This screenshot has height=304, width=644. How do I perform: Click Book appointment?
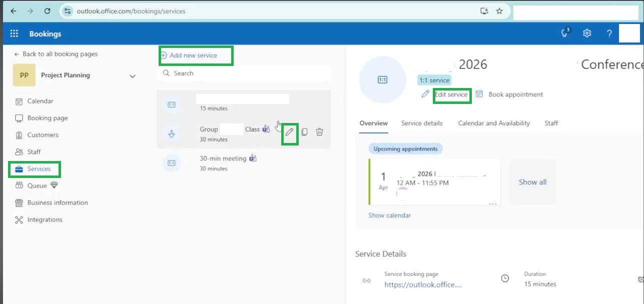click(515, 94)
